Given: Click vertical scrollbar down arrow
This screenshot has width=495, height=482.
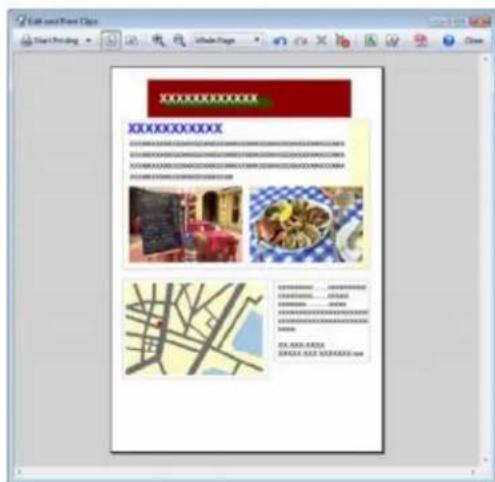Looking at the screenshot, I should click(485, 460).
